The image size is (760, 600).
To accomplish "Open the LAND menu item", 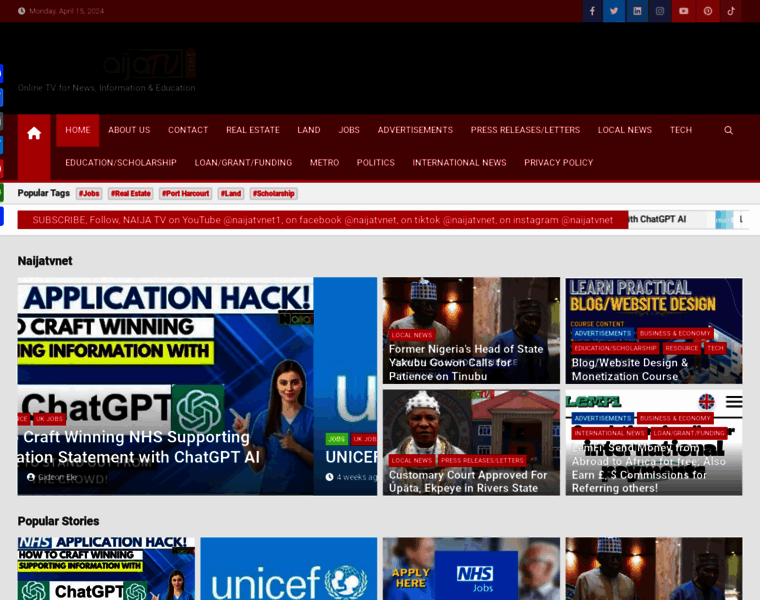I will [x=309, y=130].
